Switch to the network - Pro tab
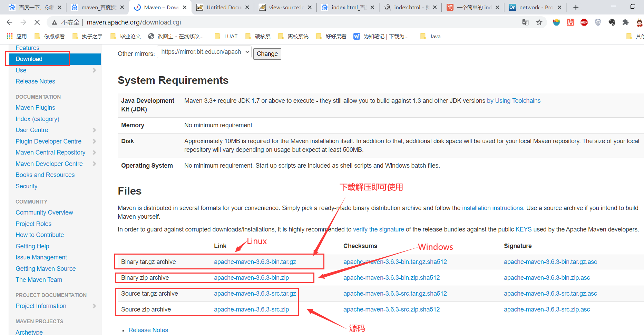The height and width of the screenshot is (336, 644). coord(536,7)
